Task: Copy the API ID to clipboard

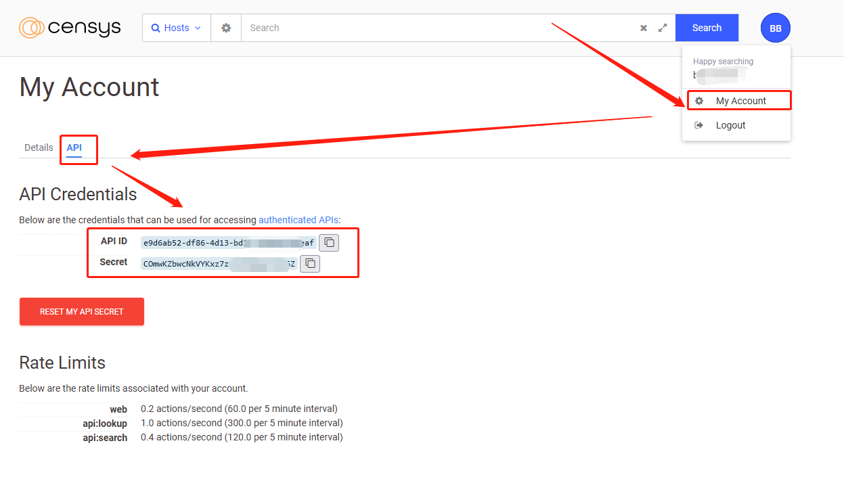Action: (x=329, y=242)
